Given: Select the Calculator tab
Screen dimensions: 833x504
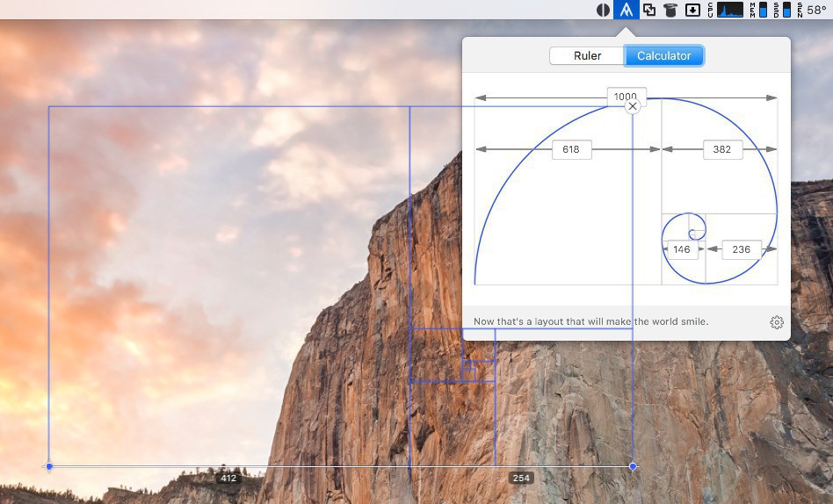Looking at the screenshot, I should (663, 55).
